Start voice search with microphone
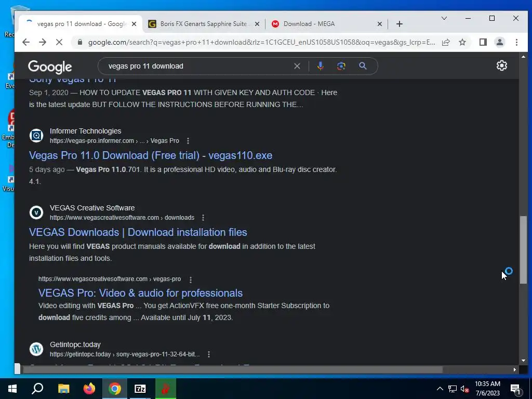 coord(320,66)
